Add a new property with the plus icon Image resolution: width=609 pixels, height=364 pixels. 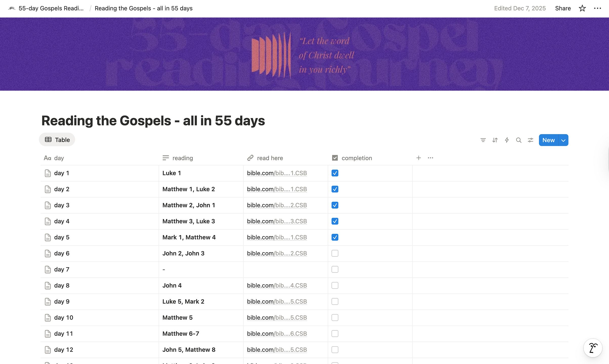(x=419, y=158)
